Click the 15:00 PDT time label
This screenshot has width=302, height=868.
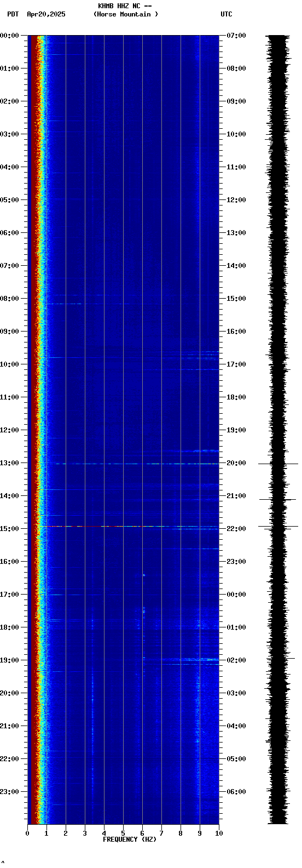pyautogui.click(x=9, y=529)
